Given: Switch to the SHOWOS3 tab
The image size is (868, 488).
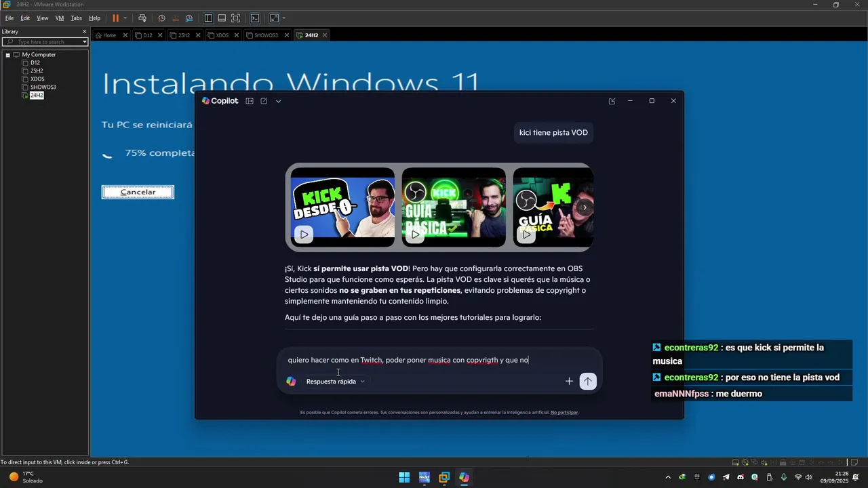Looking at the screenshot, I should click(x=266, y=35).
